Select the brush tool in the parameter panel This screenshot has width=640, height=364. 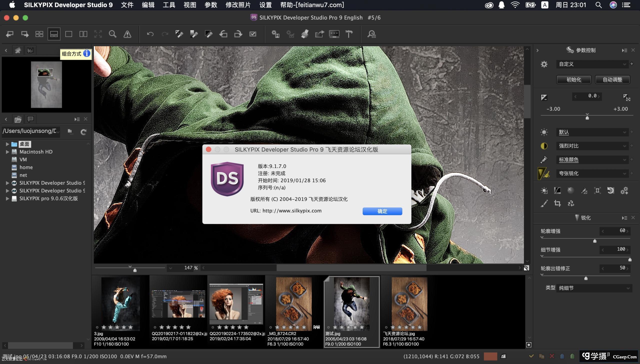pos(544,203)
